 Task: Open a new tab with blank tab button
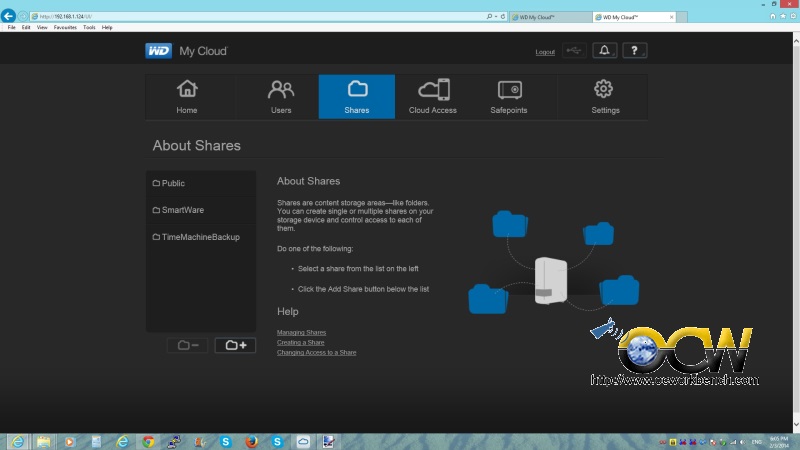(x=683, y=17)
